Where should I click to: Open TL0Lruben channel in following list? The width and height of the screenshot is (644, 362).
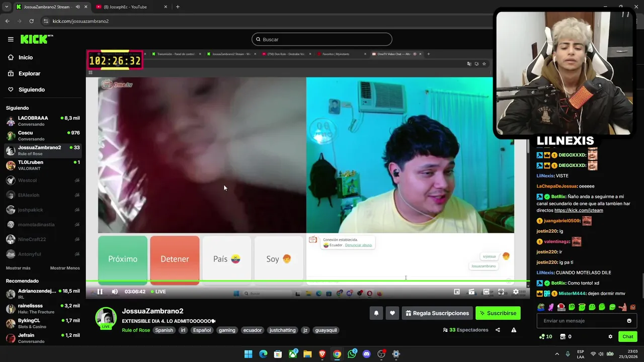pos(43,165)
